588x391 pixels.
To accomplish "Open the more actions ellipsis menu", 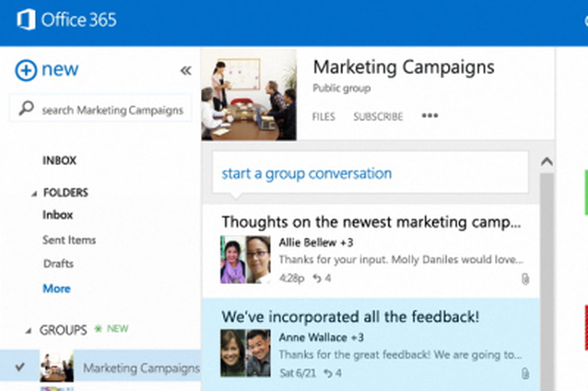I will (430, 116).
